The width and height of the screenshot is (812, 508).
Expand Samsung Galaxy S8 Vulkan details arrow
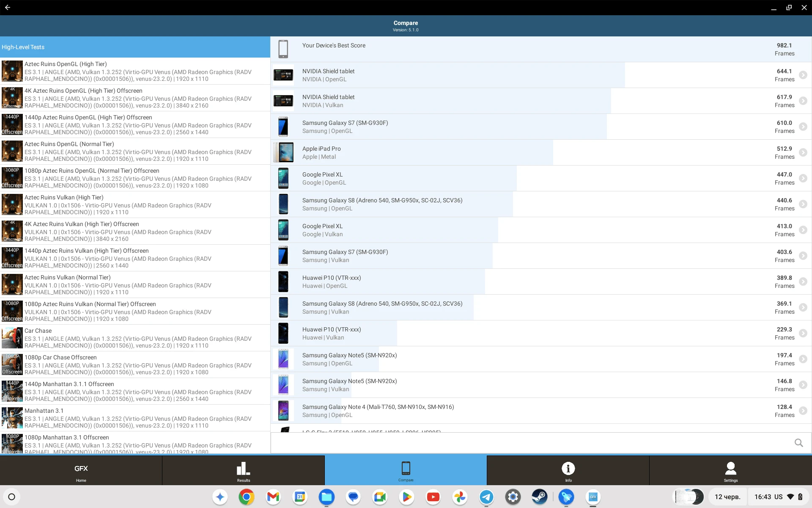(x=803, y=307)
